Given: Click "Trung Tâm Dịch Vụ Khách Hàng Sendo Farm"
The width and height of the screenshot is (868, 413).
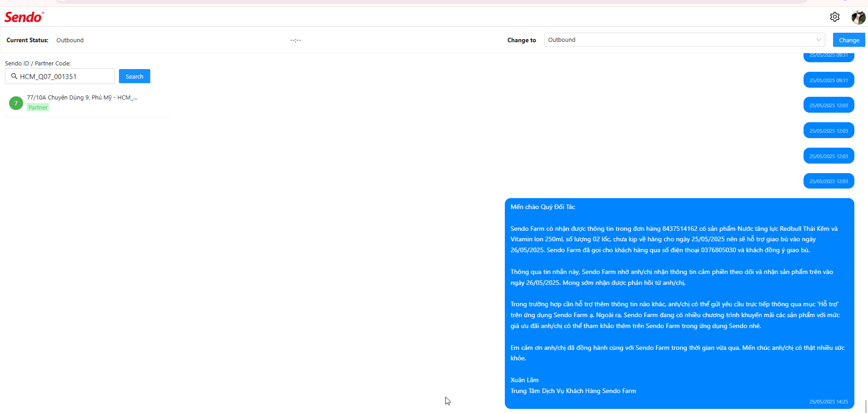Looking at the screenshot, I should click(573, 391).
